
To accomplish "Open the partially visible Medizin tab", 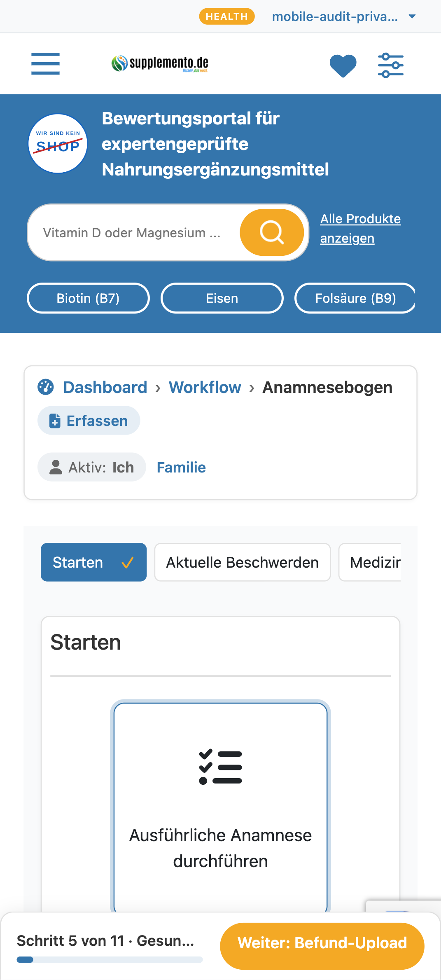I will point(370,562).
